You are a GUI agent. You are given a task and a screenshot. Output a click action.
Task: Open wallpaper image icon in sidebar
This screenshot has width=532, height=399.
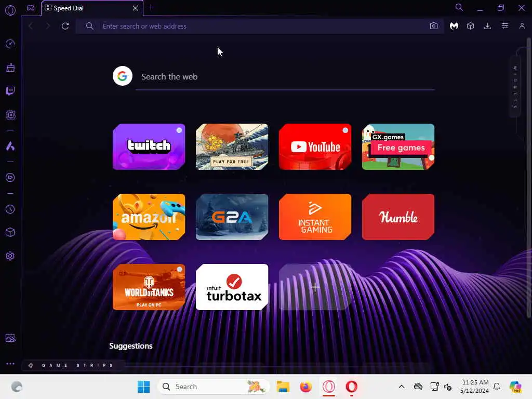click(x=10, y=338)
